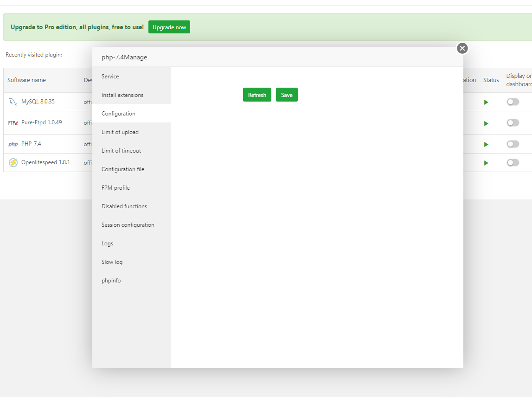Toggle Openlitespeed display on dashboard switch
The height and width of the screenshot is (397, 532).
pyautogui.click(x=513, y=162)
